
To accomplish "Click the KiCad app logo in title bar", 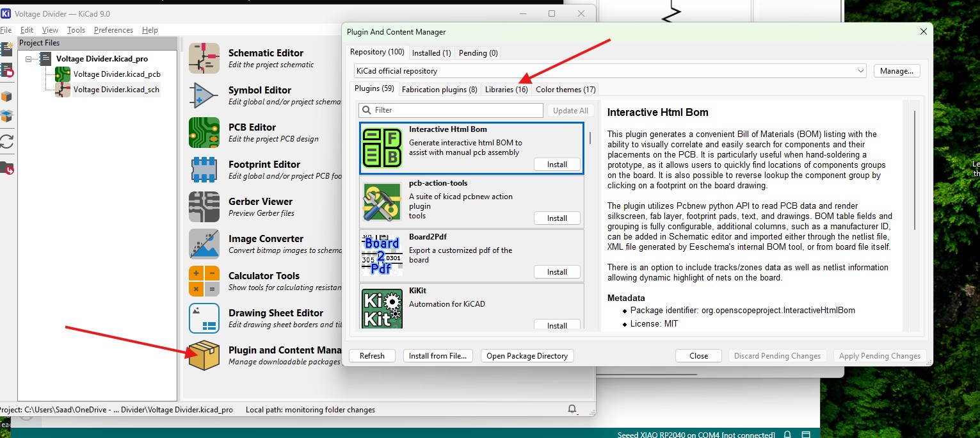I will pyautogui.click(x=6, y=13).
